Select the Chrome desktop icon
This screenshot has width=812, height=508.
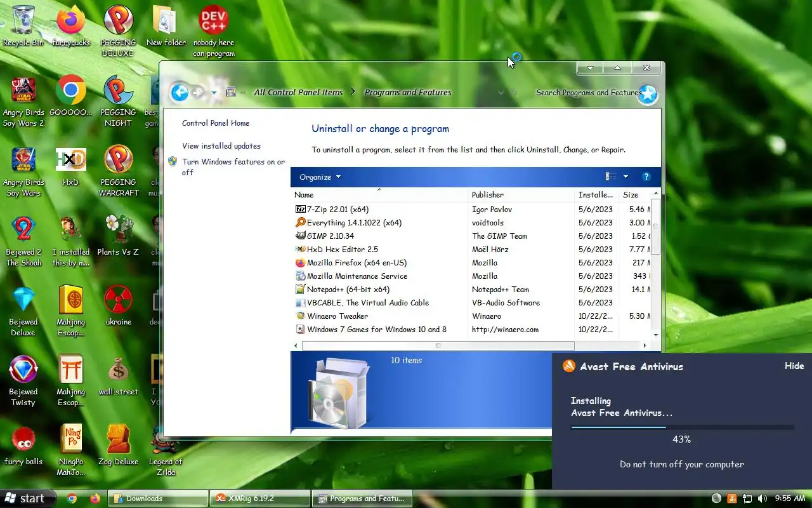[x=70, y=97]
